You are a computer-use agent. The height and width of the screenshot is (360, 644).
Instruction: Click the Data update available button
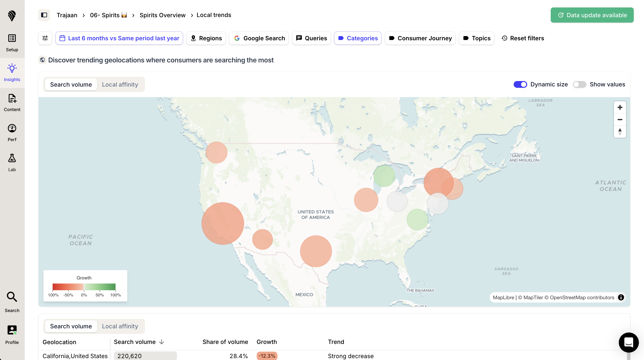pos(592,15)
